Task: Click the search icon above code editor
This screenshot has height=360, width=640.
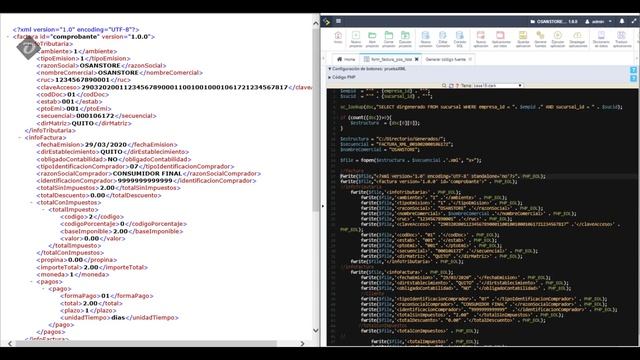Action: [x=444, y=86]
